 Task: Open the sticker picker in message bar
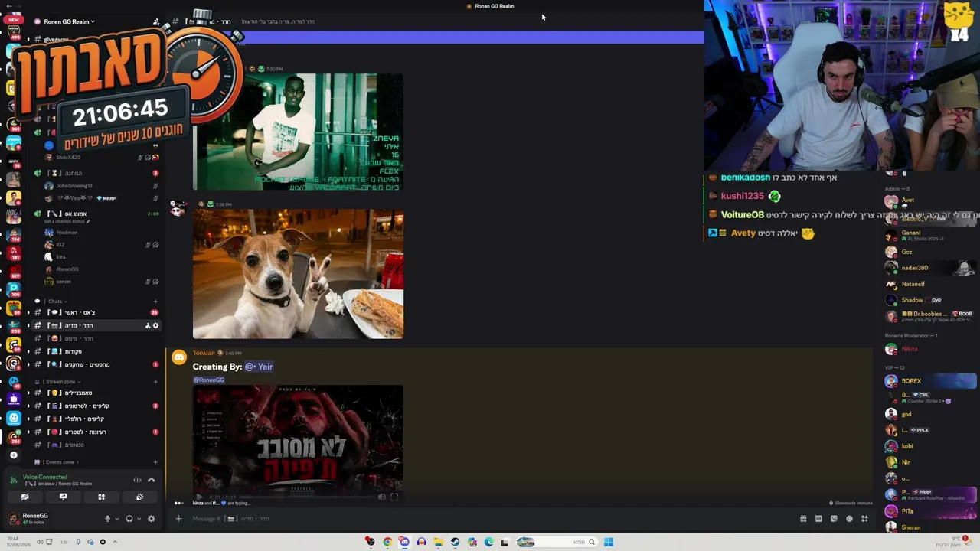[834, 519]
